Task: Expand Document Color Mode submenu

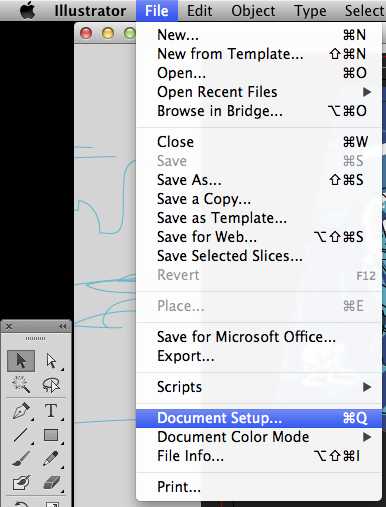Action: pos(259,437)
